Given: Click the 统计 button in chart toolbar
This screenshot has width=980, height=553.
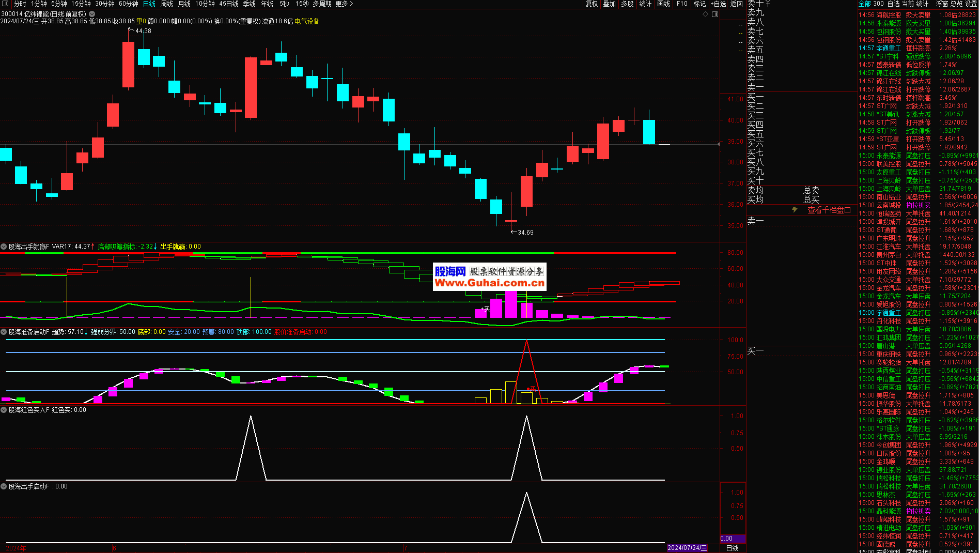Looking at the screenshot, I should point(646,4).
